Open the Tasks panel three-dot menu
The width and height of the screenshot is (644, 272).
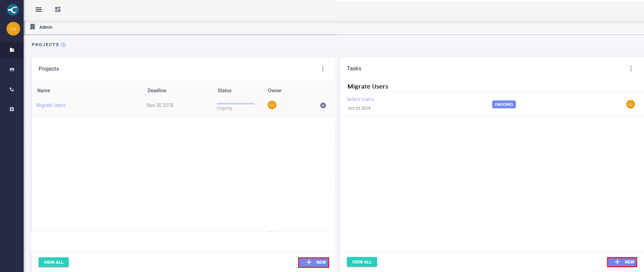[631, 69]
